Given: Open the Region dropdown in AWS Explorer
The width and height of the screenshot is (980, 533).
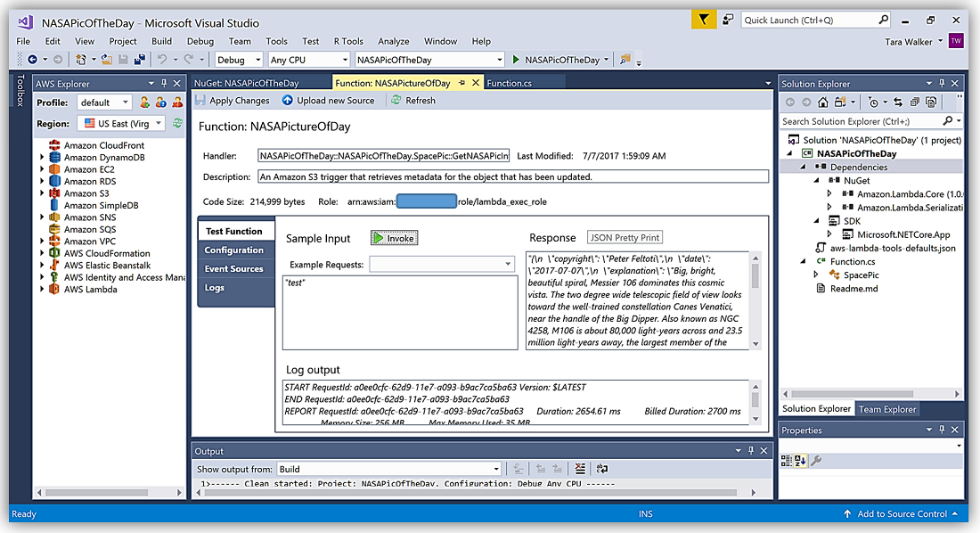Looking at the screenshot, I should [159, 124].
